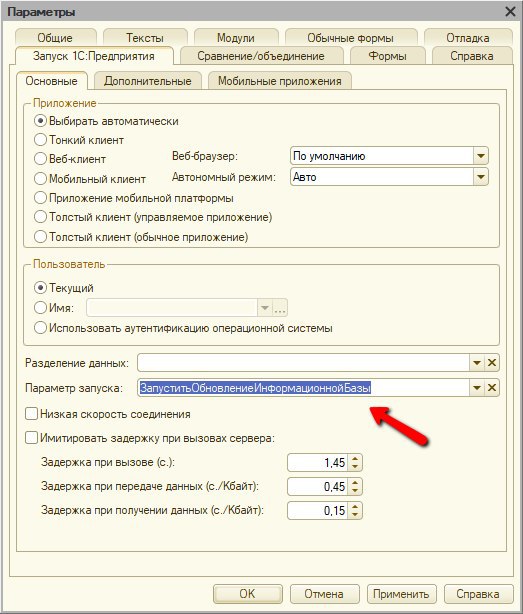
Task: Open the Веб-браузер dropdown
Action: pyautogui.click(x=481, y=156)
